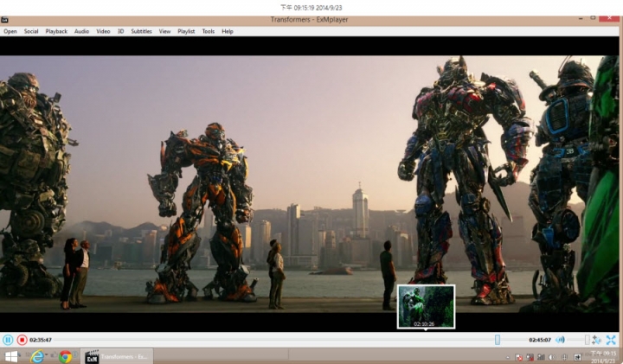The height and width of the screenshot is (364, 623).
Task: Open the Playback menu
Action: click(x=56, y=31)
